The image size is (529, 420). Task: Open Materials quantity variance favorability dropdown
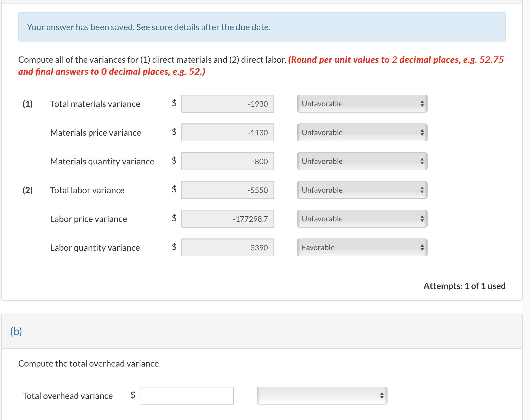coord(362,161)
